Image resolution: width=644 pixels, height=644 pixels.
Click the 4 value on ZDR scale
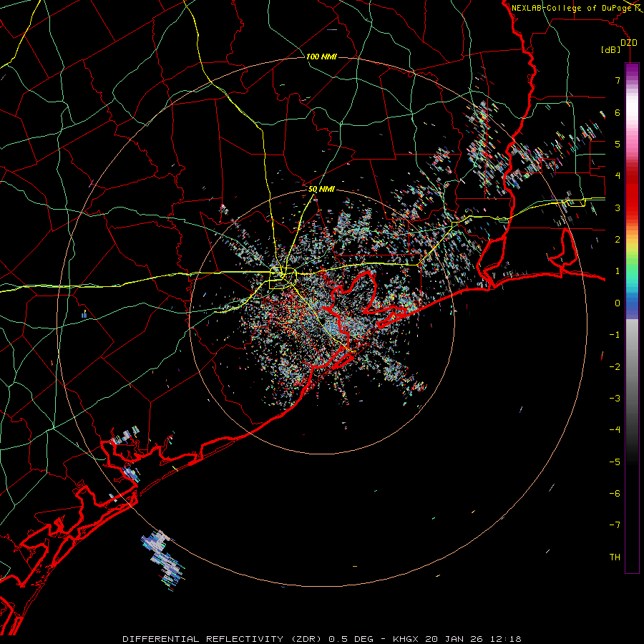[618, 176]
